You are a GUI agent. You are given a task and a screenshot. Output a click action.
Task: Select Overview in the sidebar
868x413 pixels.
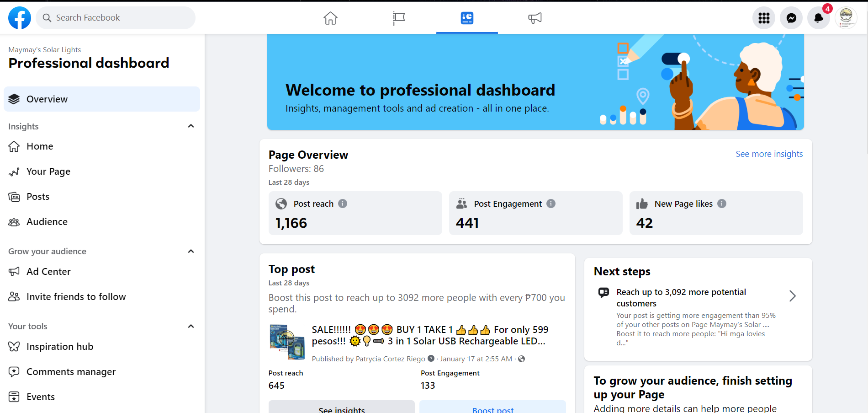102,99
